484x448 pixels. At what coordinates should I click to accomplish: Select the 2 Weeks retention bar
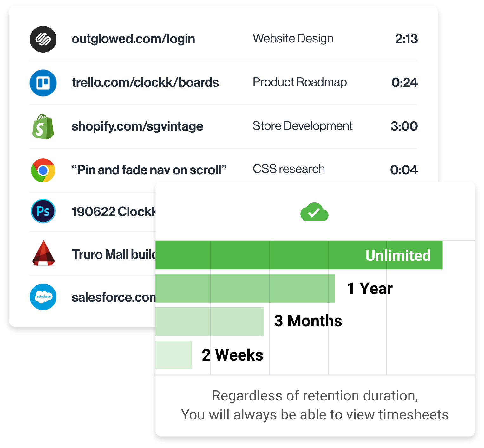[x=174, y=355]
